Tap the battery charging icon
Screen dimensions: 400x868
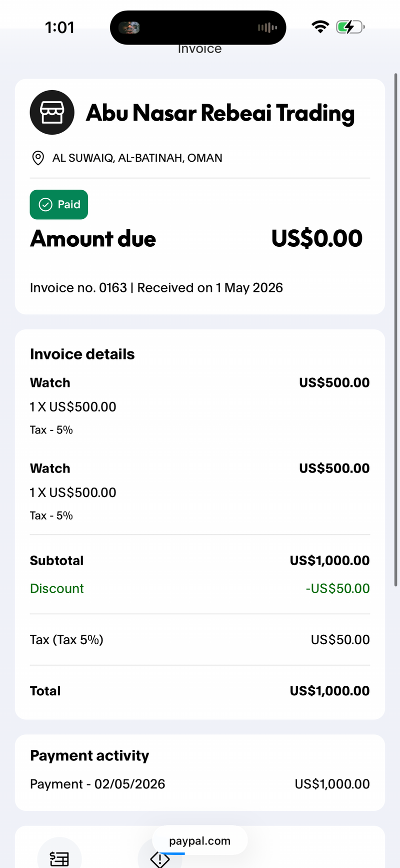click(x=350, y=27)
